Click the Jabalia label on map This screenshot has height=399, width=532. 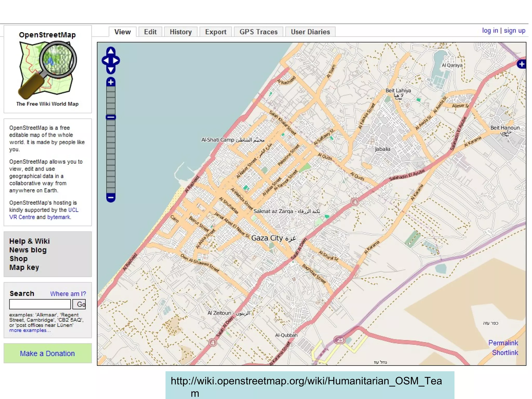382,149
